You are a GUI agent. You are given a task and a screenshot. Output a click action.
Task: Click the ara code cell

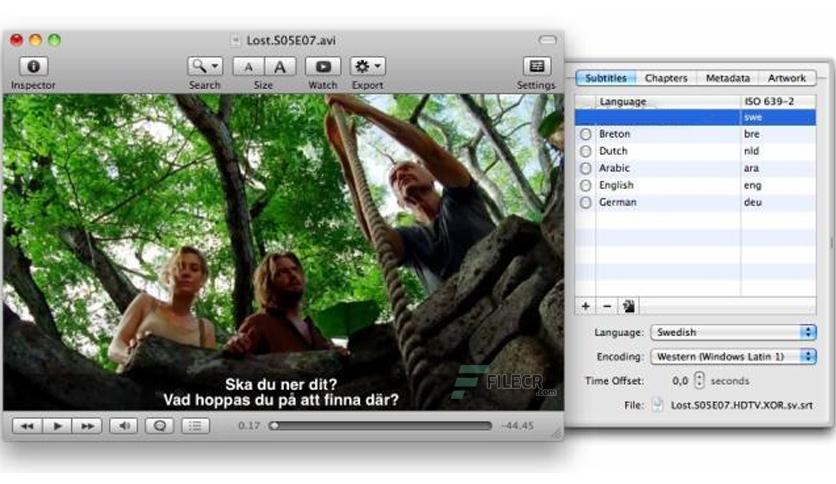[x=751, y=168]
